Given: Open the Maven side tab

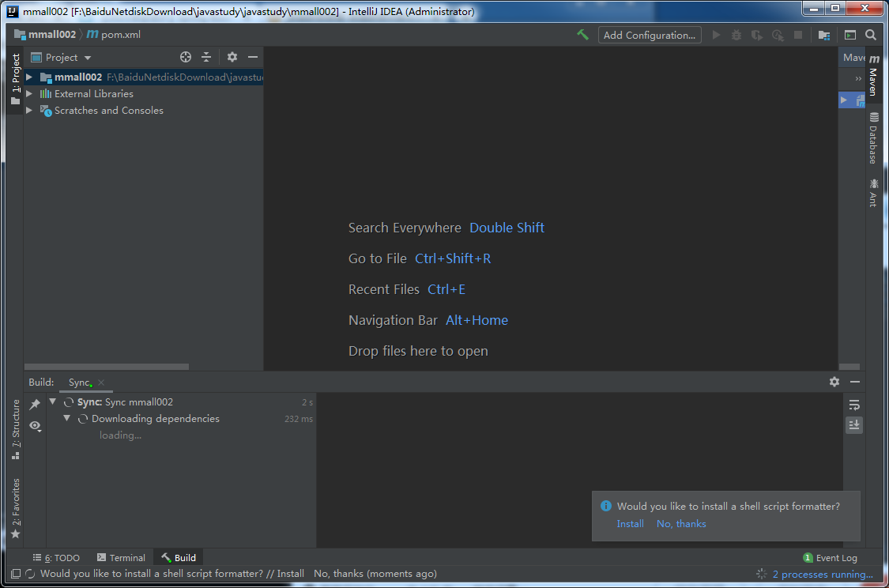Looking at the screenshot, I should (x=874, y=75).
